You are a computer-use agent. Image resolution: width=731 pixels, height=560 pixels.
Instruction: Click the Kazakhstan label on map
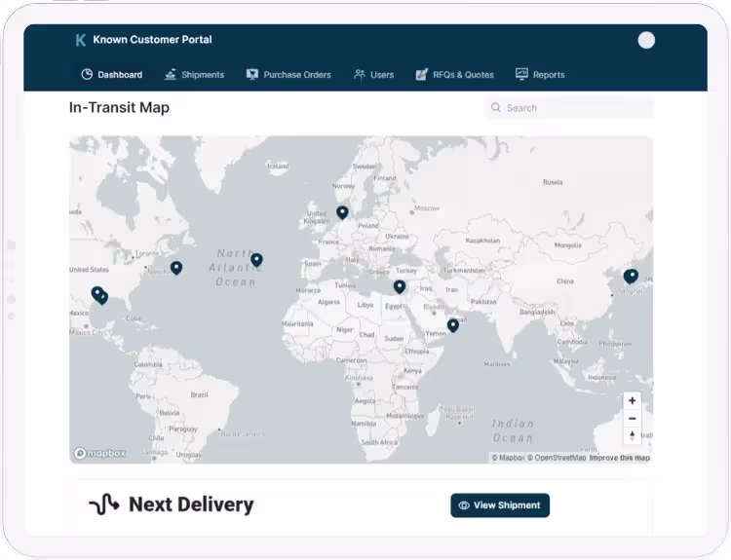(482, 241)
